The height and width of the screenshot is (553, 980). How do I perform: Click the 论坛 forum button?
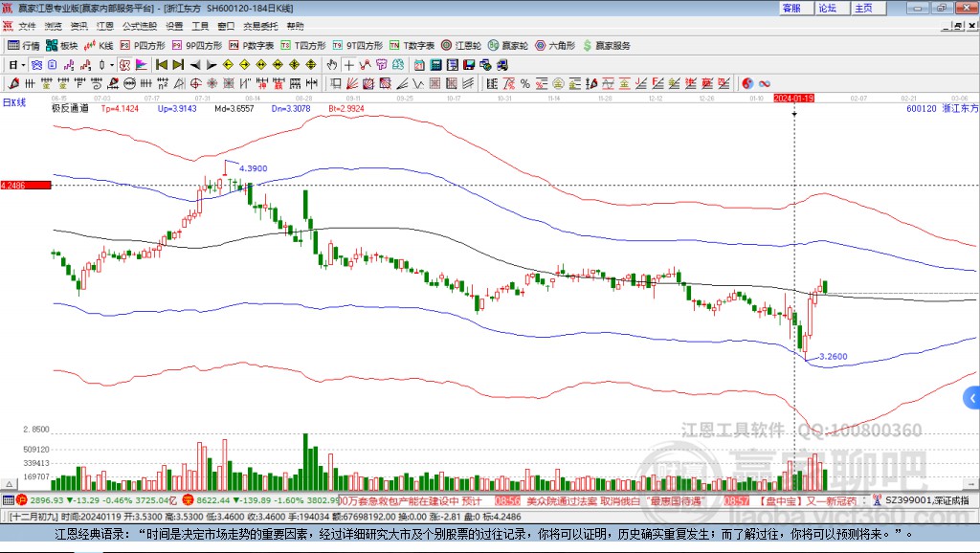(x=827, y=8)
